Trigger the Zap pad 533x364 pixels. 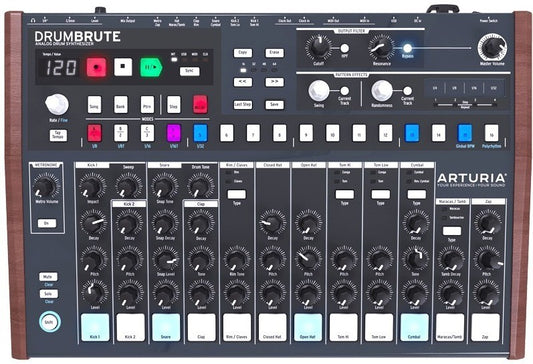click(x=485, y=327)
